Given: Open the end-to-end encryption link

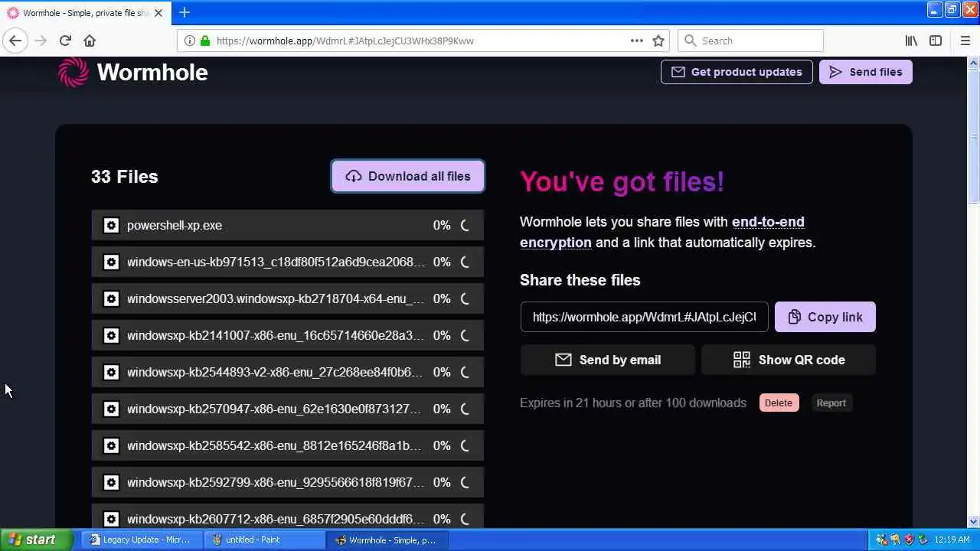Looking at the screenshot, I should tap(661, 232).
